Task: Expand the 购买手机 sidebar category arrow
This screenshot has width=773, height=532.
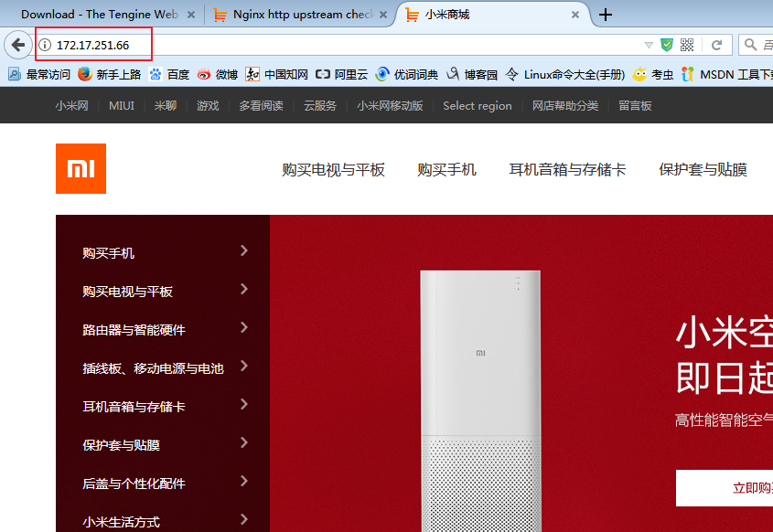Action: (x=245, y=251)
